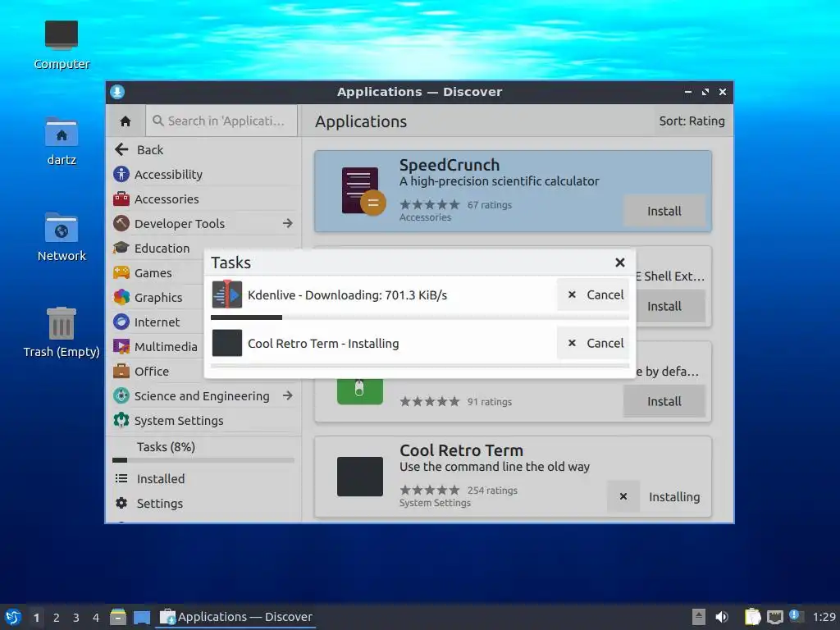Select the Developer Tools category
The height and width of the screenshot is (630, 840).
(x=203, y=223)
